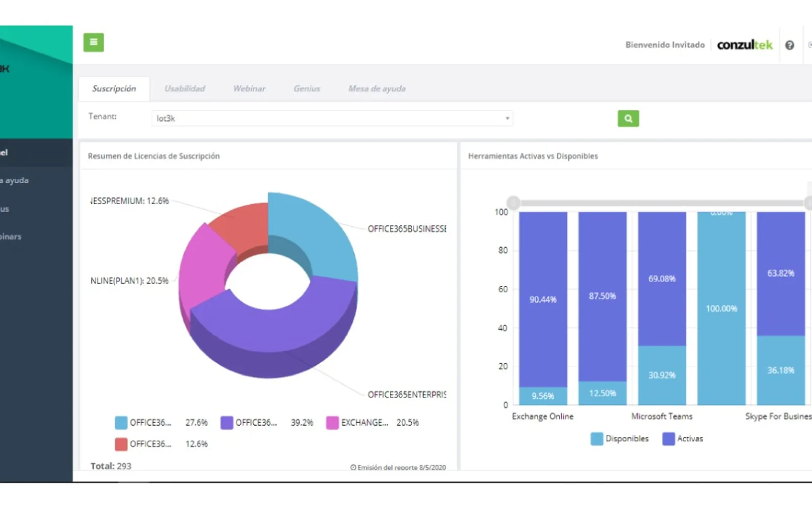Viewport: 812px width, 508px height.
Task: Click the conzultek logo
Action: click(x=745, y=45)
